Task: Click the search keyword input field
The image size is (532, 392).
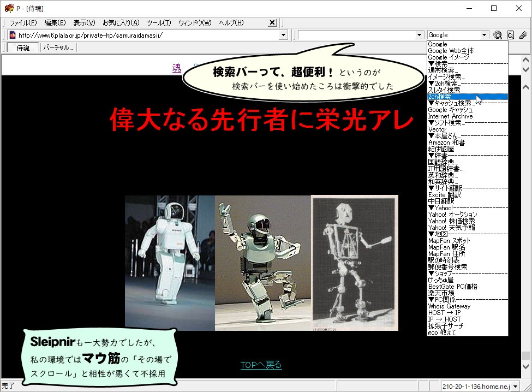Action: tap(357, 35)
